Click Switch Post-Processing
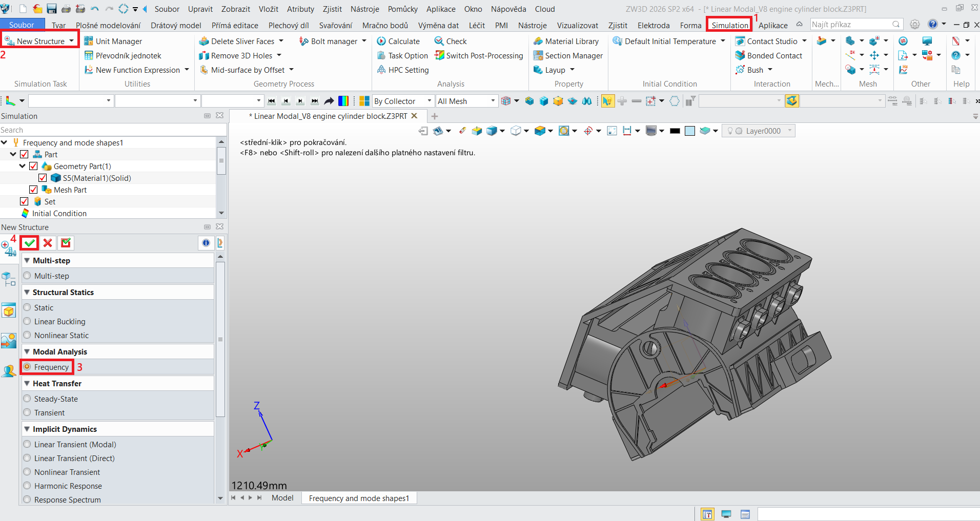This screenshot has height=521, width=980. (479, 55)
